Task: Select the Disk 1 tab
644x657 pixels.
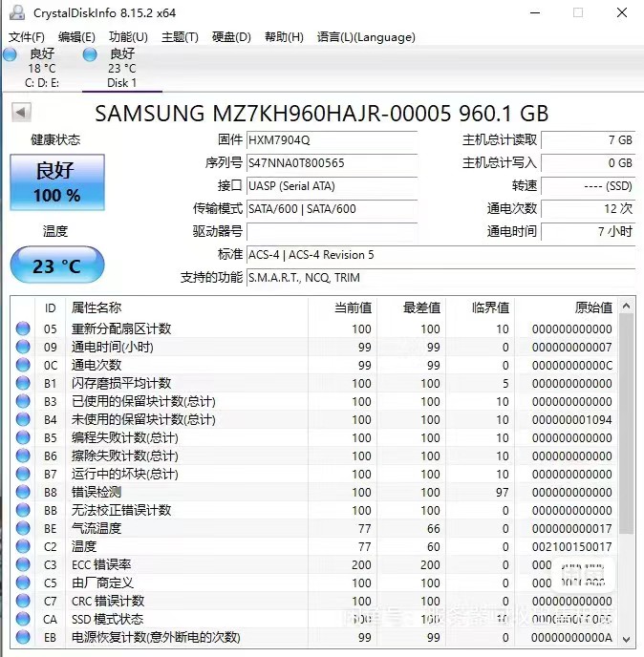Action: click(x=122, y=69)
